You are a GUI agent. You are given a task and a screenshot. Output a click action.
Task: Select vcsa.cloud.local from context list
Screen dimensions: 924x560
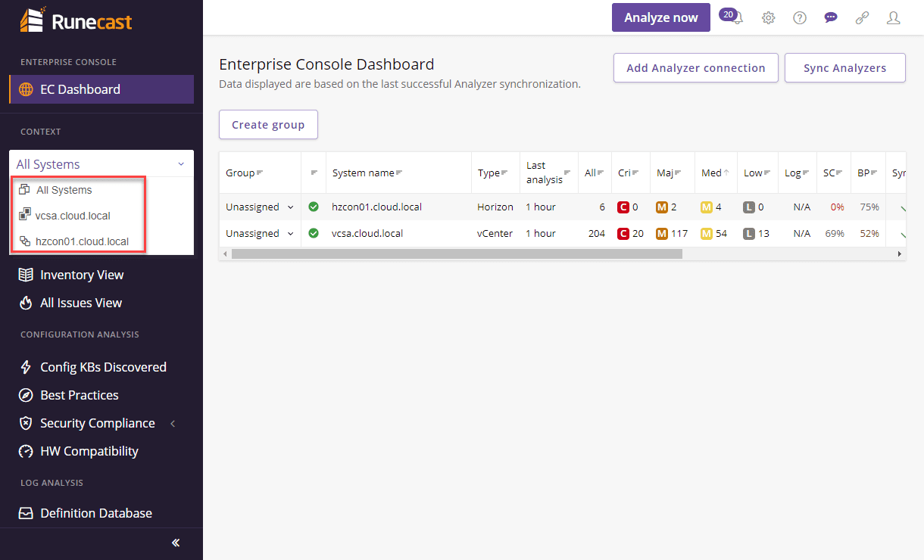tap(73, 216)
